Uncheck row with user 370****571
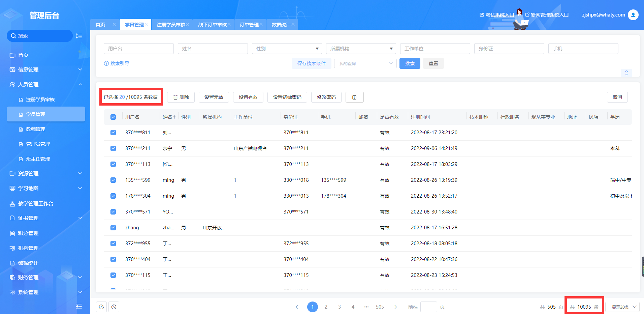 tap(113, 212)
